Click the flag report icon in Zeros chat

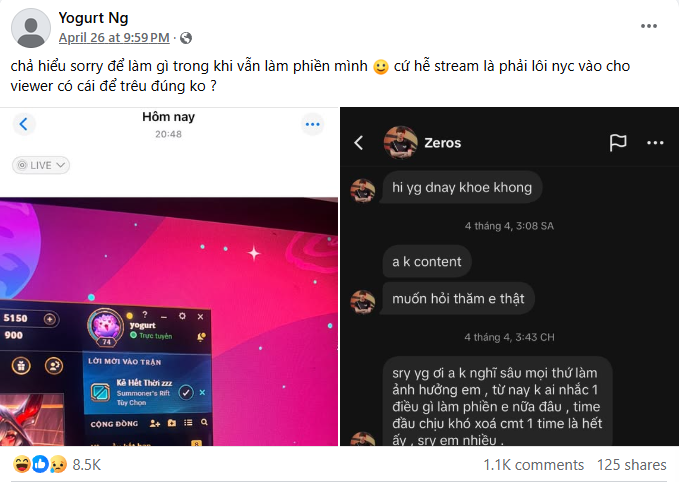point(618,142)
